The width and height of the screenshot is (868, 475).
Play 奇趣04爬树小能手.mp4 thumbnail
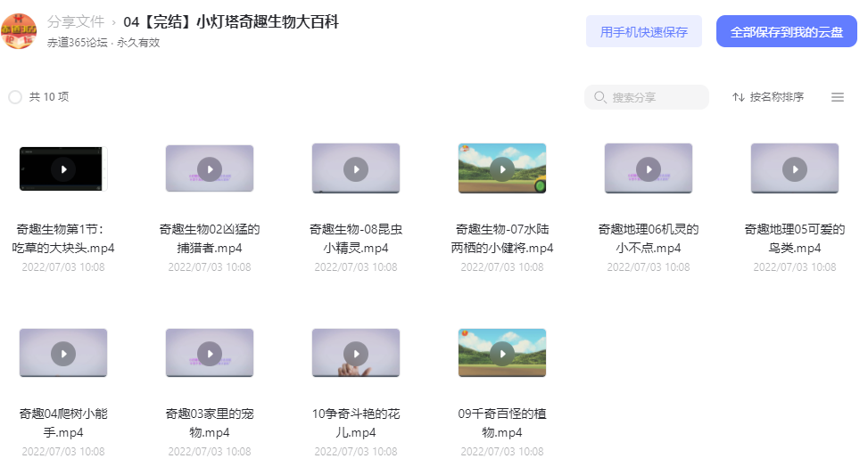63,353
